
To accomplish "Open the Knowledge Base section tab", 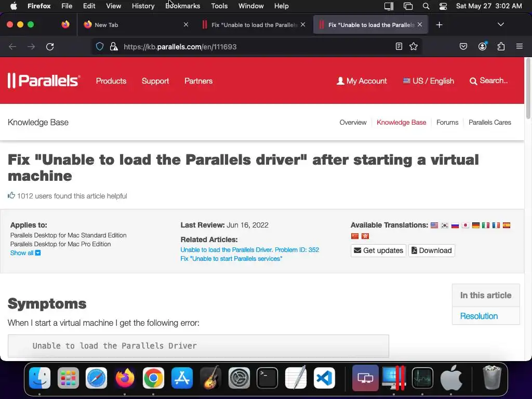I will click(402, 123).
